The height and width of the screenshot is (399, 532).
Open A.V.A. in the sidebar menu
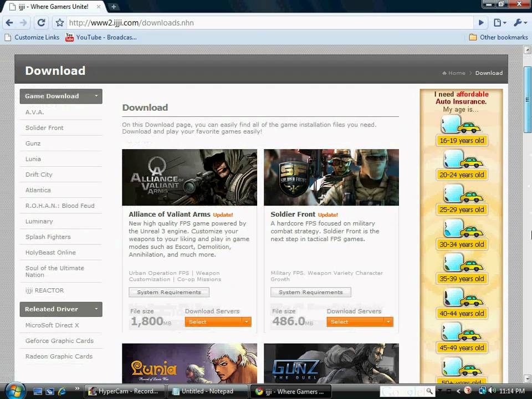(34, 112)
